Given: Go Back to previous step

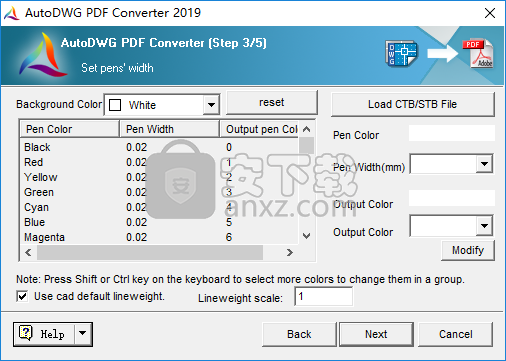Looking at the screenshot, I should pos(299,334).
